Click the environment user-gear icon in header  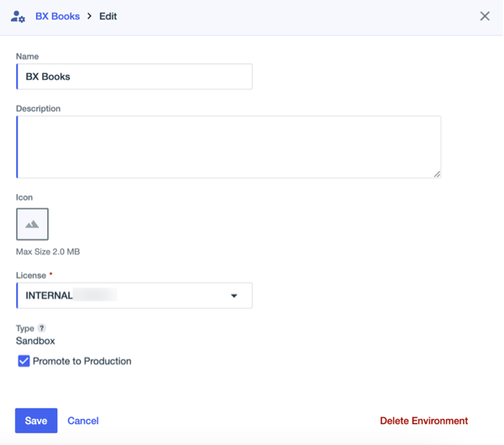[18, 16]
